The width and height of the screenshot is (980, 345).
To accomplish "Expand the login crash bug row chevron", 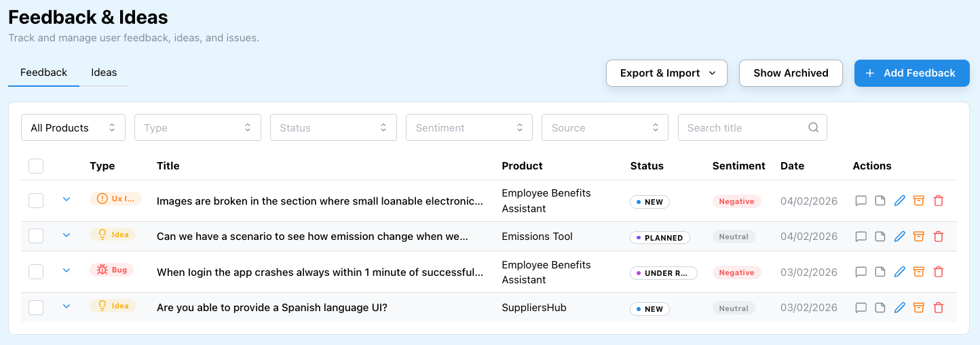I will point(67,270).
